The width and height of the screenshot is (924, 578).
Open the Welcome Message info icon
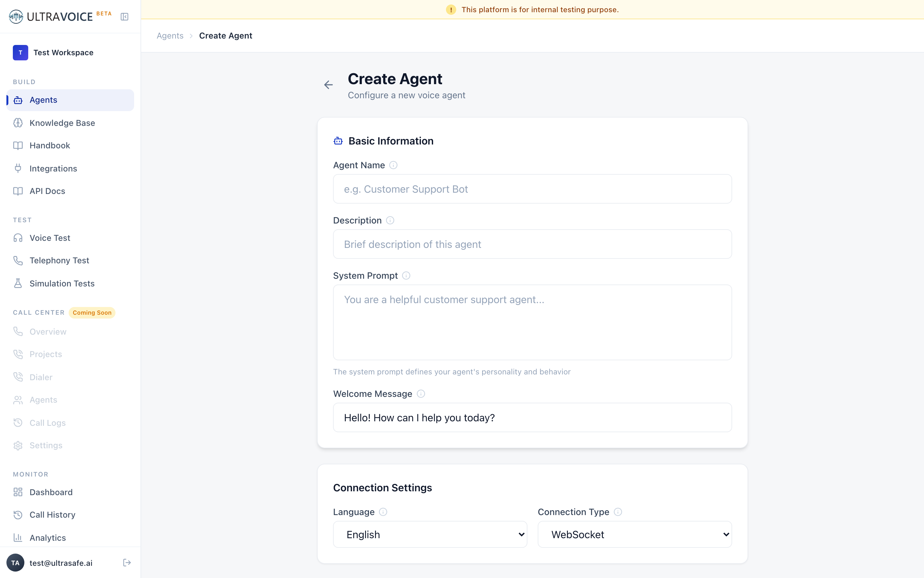click(421, 394)
